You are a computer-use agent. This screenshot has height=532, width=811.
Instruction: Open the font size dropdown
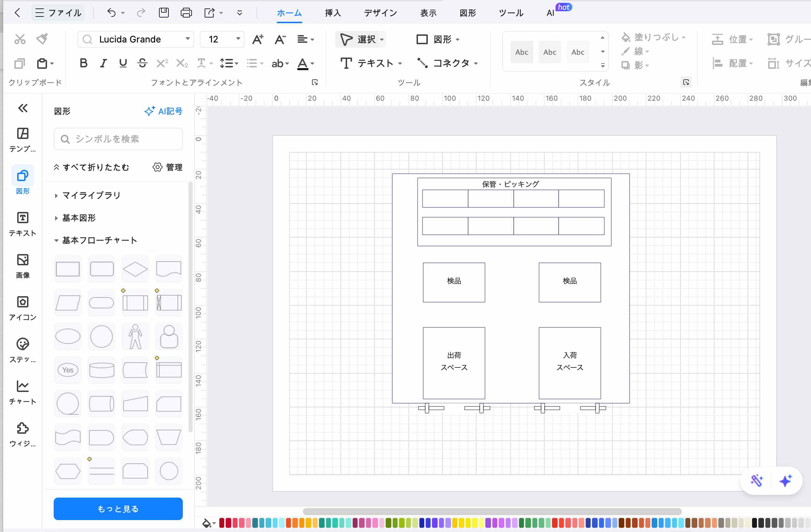click(238, 39)
